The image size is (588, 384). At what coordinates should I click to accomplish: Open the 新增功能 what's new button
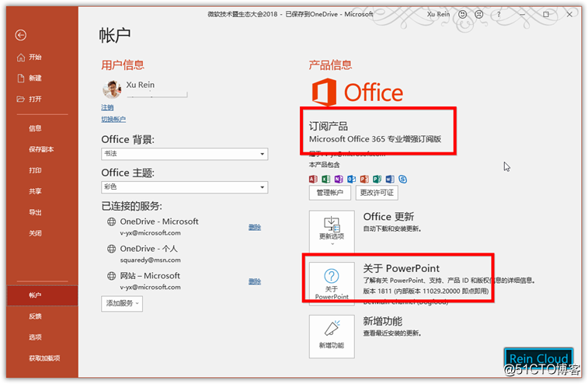point(332,337)
